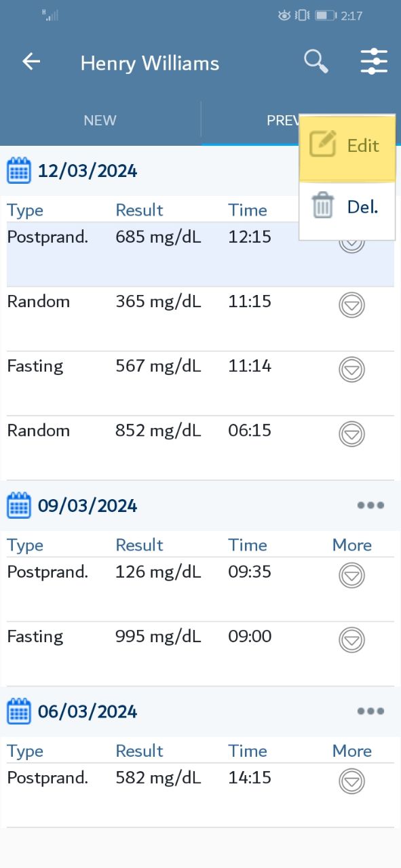The height and width of the screenshot is (868, 401).
Task: Expand the Random 365 mg/dL entry
Action: point(351,304)
